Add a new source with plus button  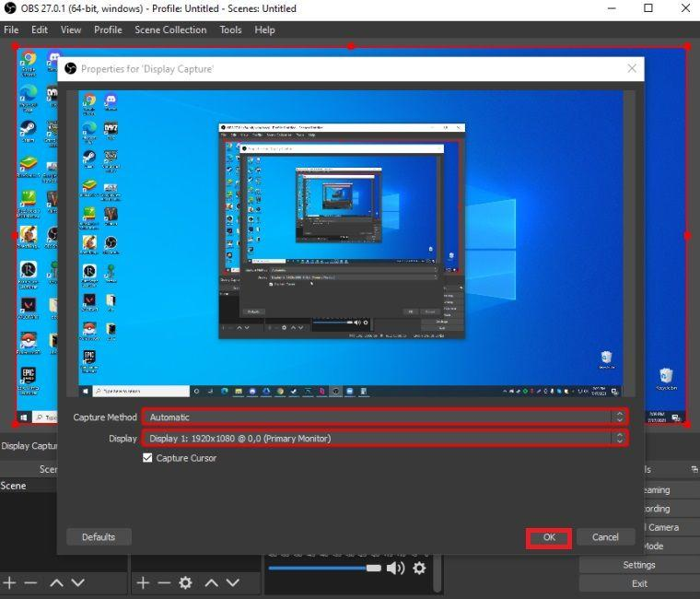tap(143, 583)
